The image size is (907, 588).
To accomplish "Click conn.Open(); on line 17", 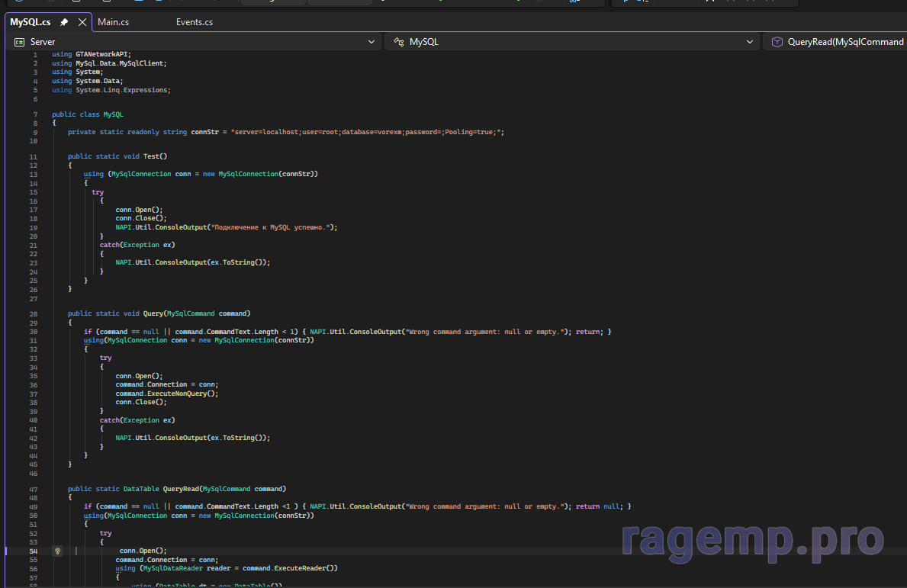I will (140, 210).
